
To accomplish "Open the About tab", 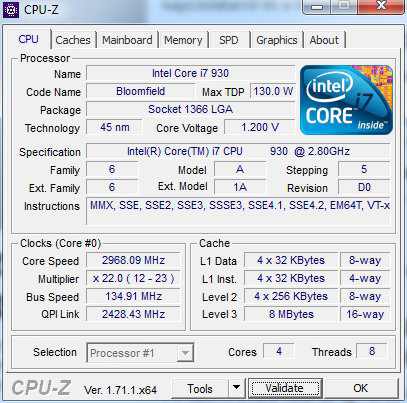I will click(x=324, y=40).
